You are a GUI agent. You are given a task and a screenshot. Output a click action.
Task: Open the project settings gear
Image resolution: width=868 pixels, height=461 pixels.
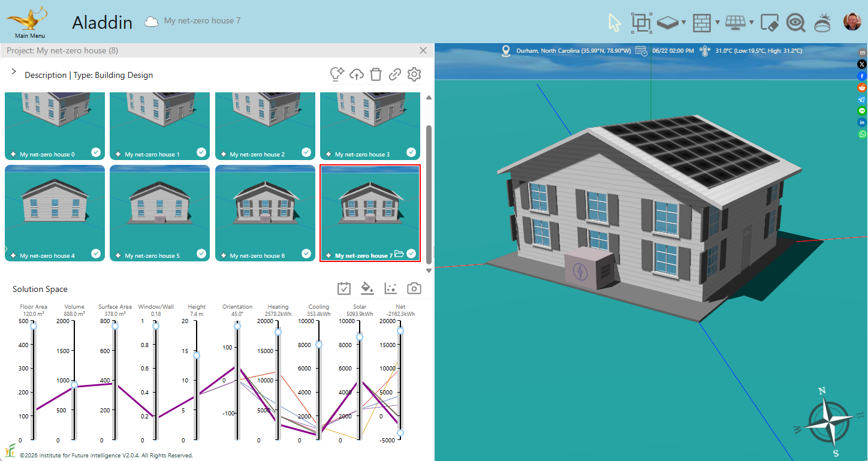[414, 74]
